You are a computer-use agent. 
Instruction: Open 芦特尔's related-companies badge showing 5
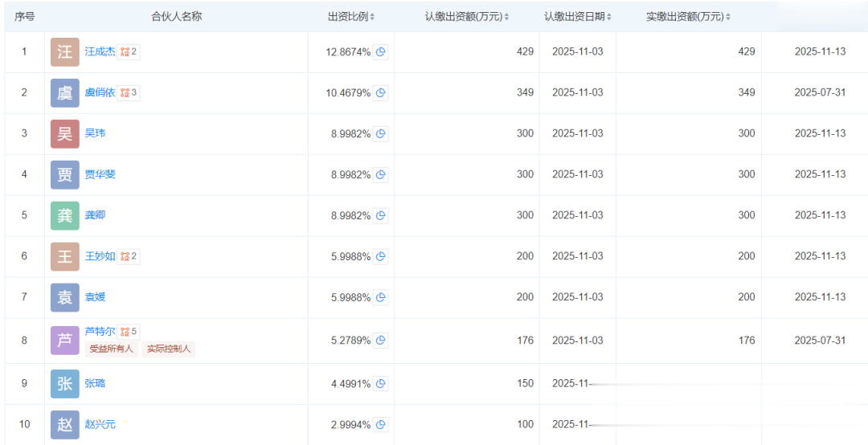[x=129, y=332]
